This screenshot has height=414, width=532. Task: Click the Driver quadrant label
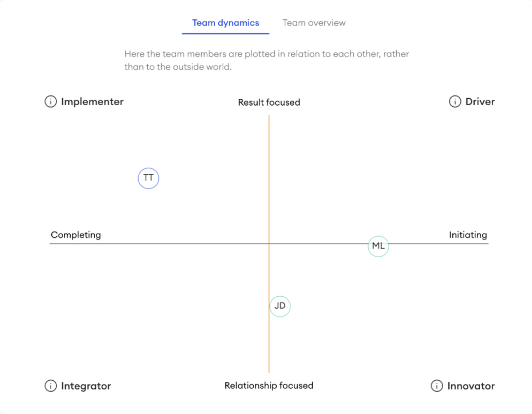click(x=480, y=102)
